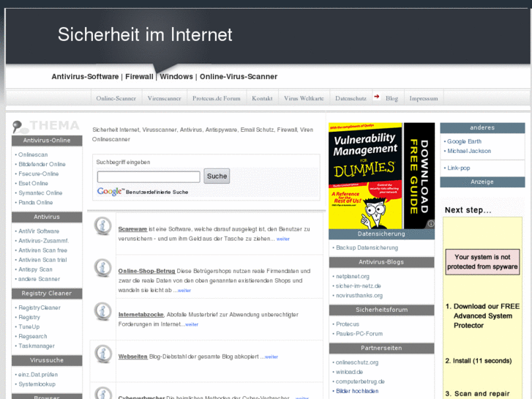Click weiter link after Internetabzocke text
532x399 pixels.
[x=191, y=324]
